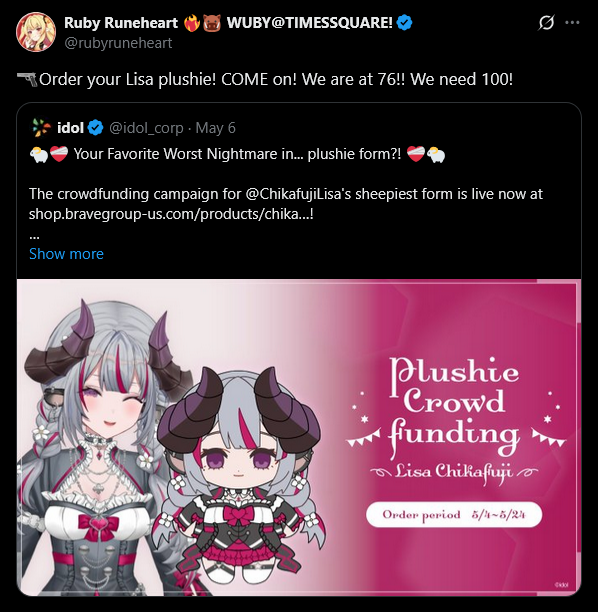598x612 pixels.
Task: Open the three-dot more options menu
Action: pos(572,23)
